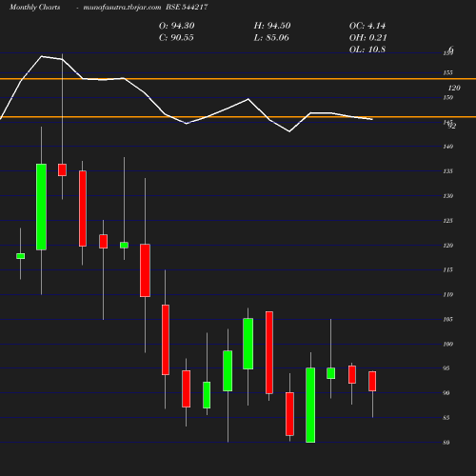
Task: Select the 110 price axis label
Action: (x=447, y=295)
